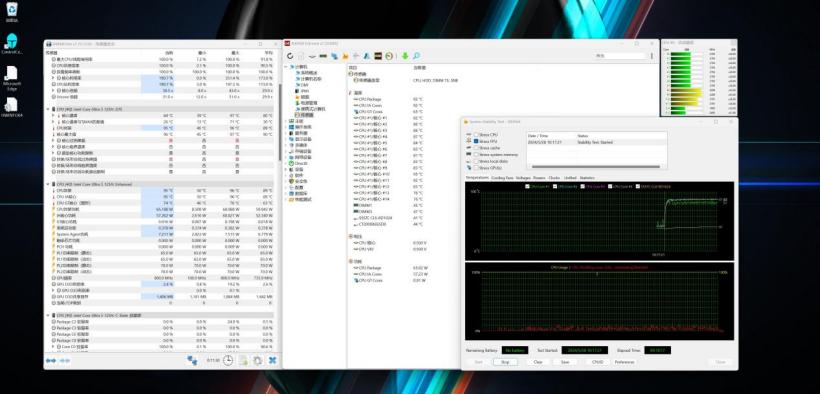Collapse the CPU [#0] Enhanced section in HWiNFO
Viewport: 820px width, 394px height.
click(48, 185)
